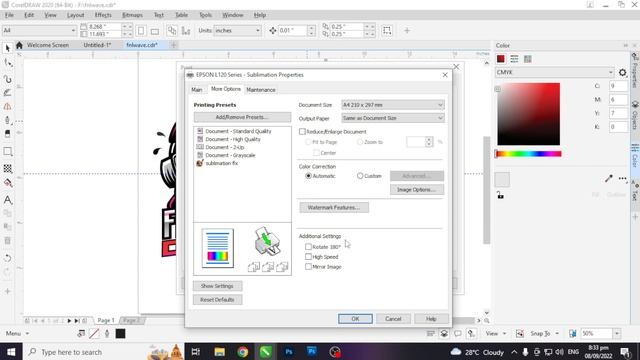
Task: Click the Welcome Screen home icon
Action: [19, 45]
